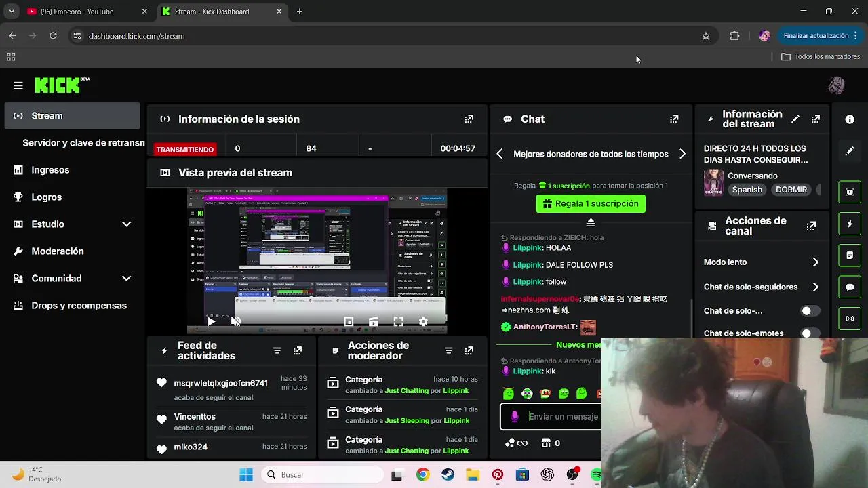
Task: Select Stream in the sidebar
Action: point(72,116)
